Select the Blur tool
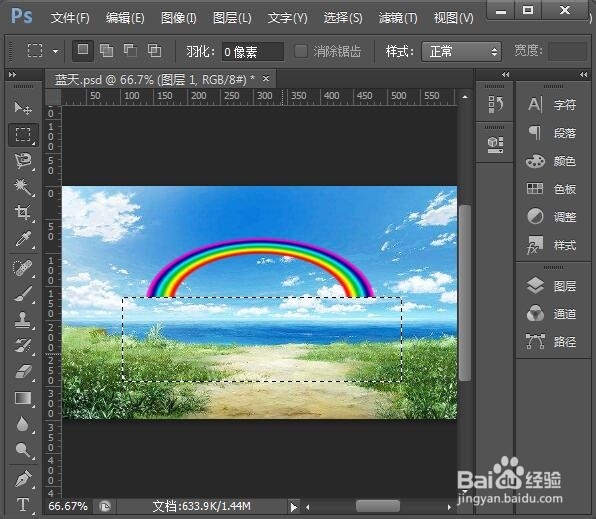The image size is (596, 519). 23,424
